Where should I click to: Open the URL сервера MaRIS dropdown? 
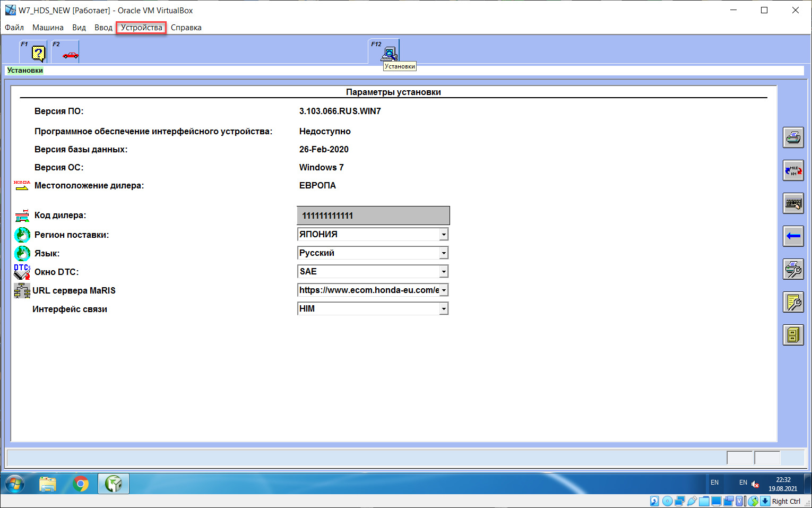click(444, 290)
